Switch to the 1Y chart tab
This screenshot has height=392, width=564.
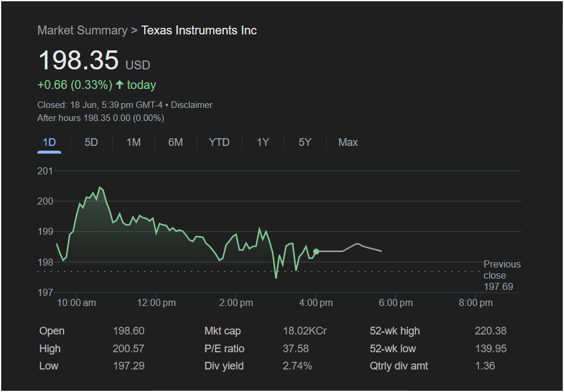(263, 142)
